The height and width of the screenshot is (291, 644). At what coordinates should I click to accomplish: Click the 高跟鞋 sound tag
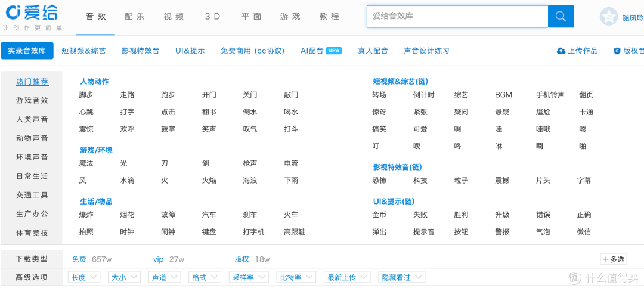click(x=295, y=232)
